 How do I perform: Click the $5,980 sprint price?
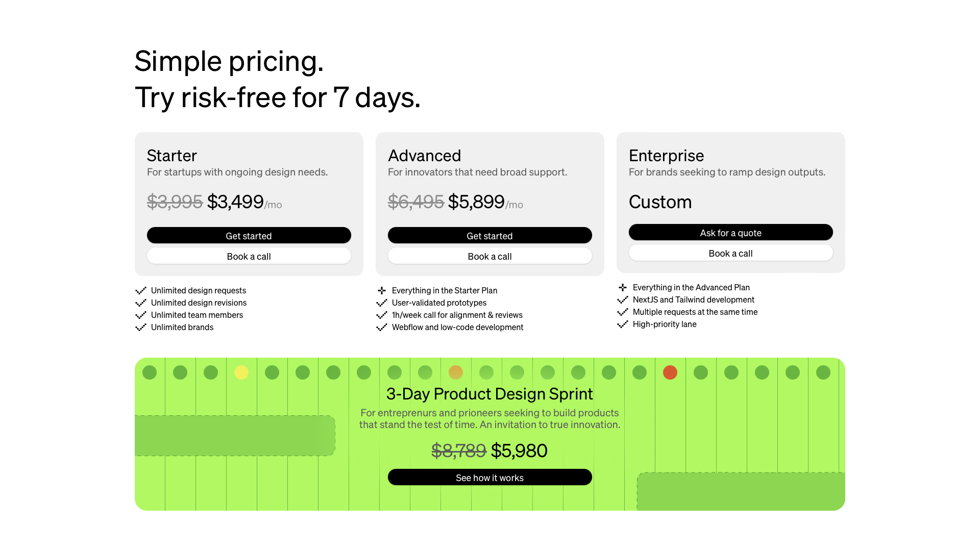pyautogui.click(x=519, y=450)
